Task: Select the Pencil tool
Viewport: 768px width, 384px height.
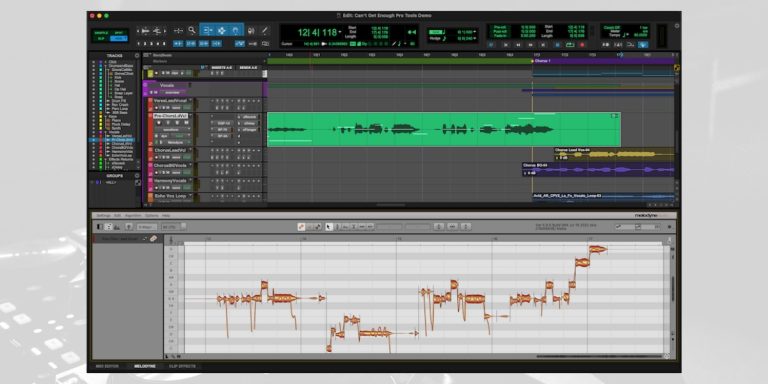Action: coord(264,30)
